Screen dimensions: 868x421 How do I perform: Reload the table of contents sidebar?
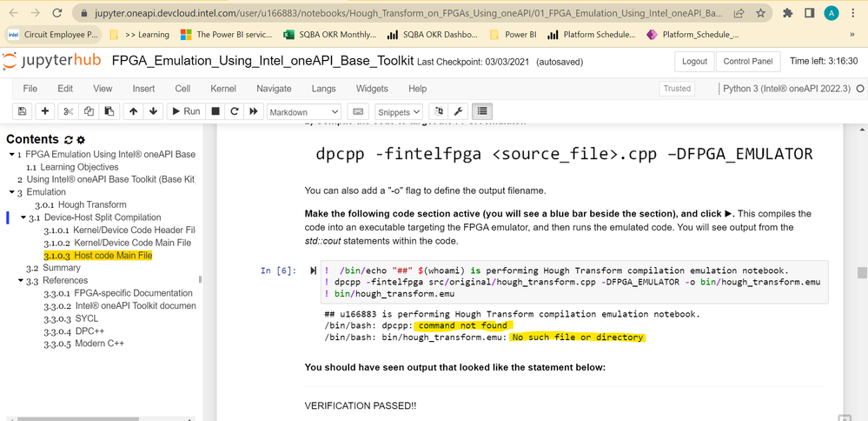point(69,139)
